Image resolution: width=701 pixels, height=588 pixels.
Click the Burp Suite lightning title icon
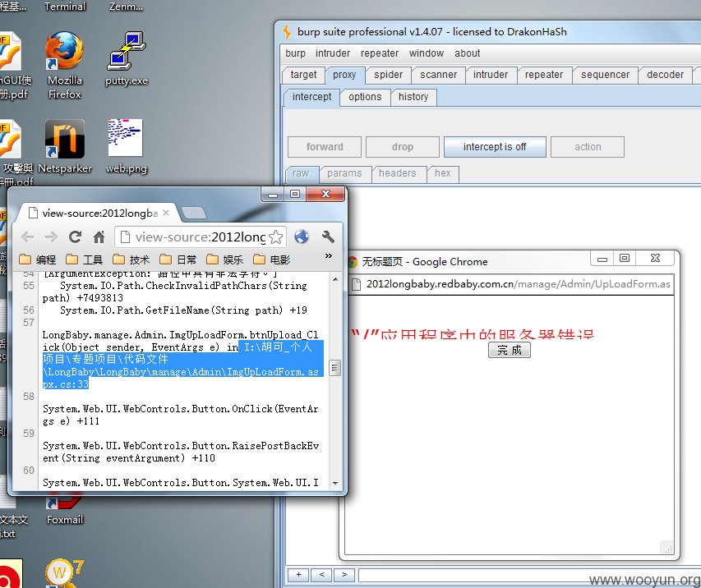point(287,32)
